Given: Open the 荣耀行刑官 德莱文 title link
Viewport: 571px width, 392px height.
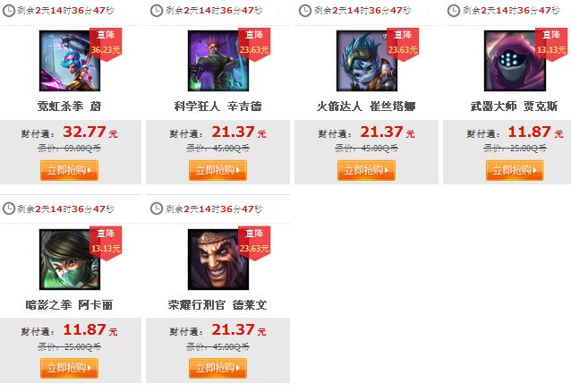Looking at the screenshot, I should click(x=217, y=305).
